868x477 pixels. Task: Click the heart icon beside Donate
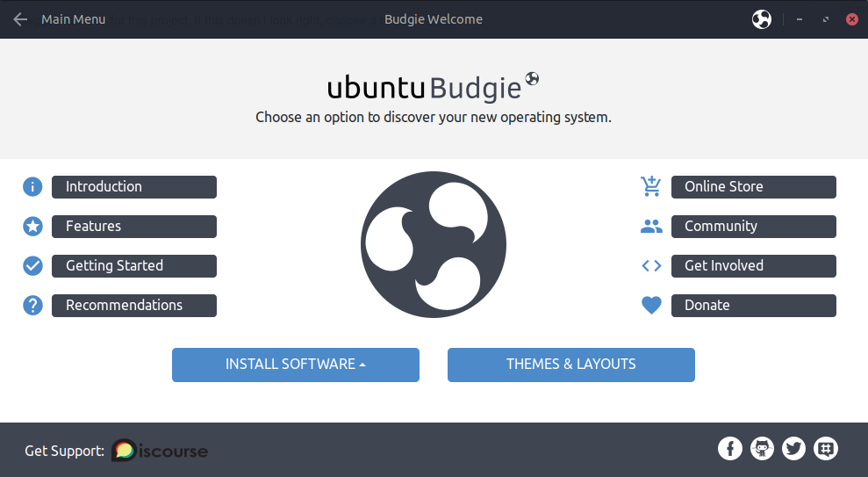(x=651, y=305)
